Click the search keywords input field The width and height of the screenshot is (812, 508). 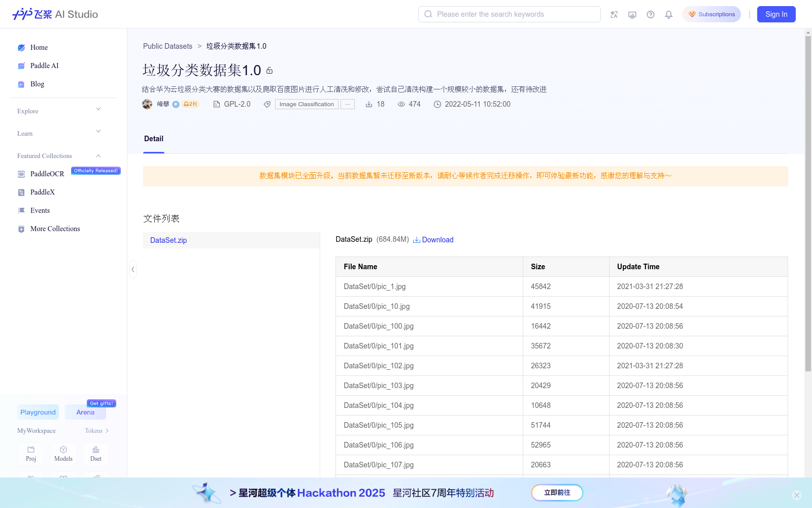[x=510, y=14]
